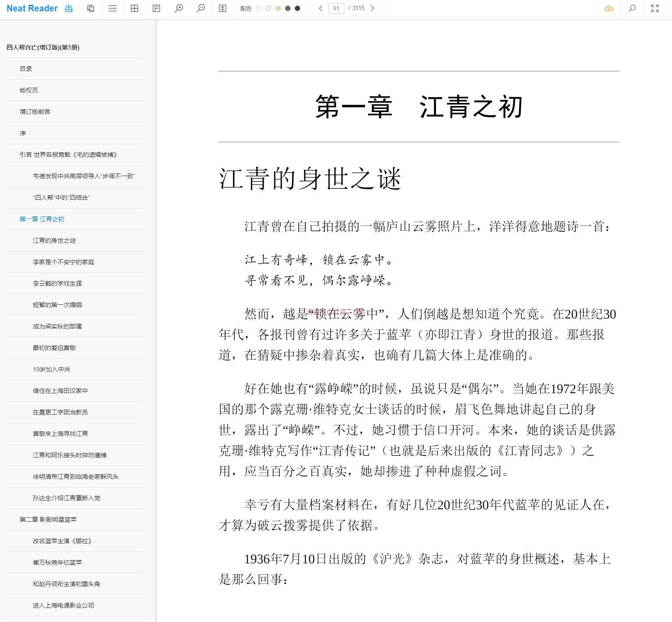Open 成为梁实秋的部属 section

click(57, 326)
